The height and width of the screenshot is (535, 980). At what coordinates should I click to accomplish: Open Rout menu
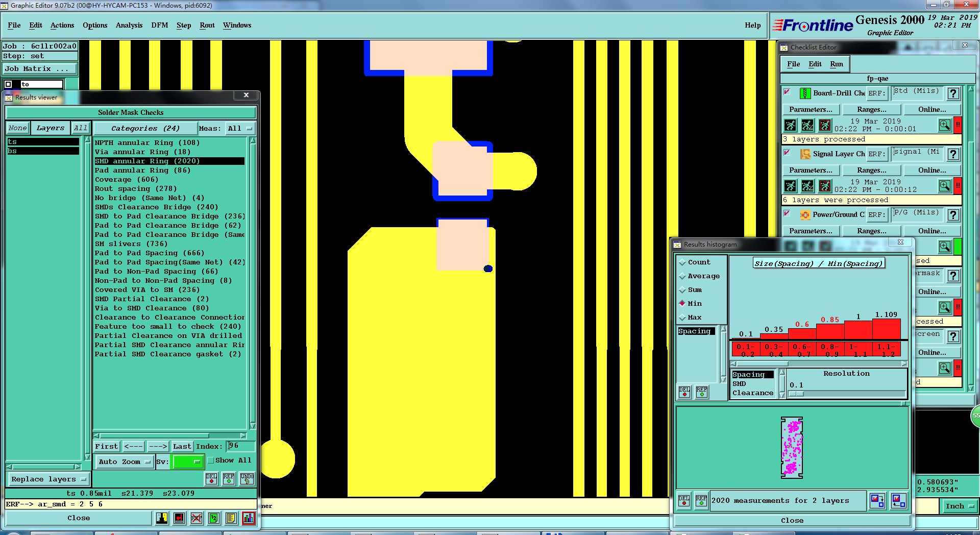(207, 26)
